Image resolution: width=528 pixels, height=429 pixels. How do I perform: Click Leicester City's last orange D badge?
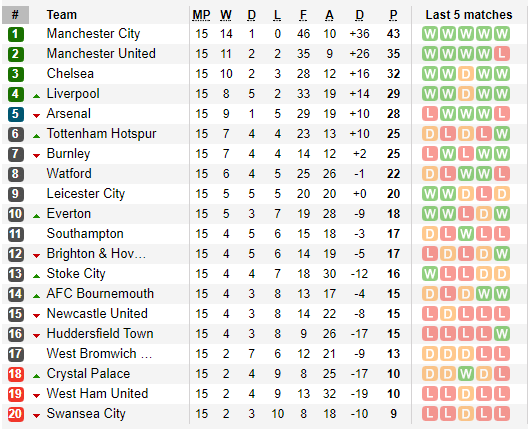point(502,194)
